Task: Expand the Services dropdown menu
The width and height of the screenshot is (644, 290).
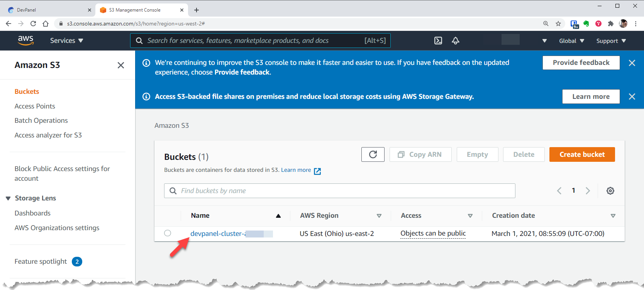Action: coord(66,41)
